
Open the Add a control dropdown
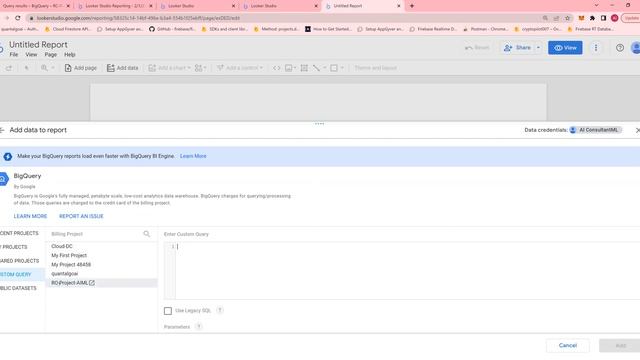point(240,68)
